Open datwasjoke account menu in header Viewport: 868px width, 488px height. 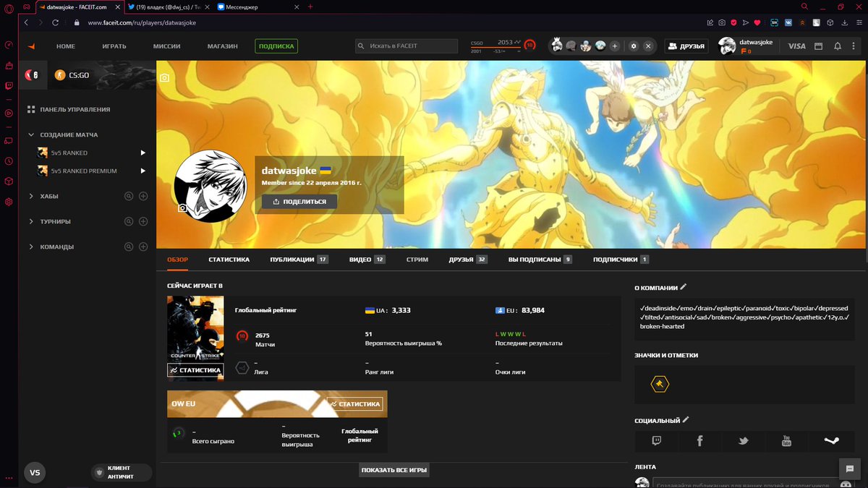(x=746, y=46)
